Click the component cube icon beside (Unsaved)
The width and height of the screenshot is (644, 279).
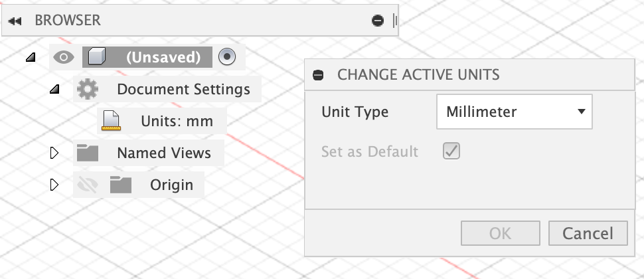97,56
